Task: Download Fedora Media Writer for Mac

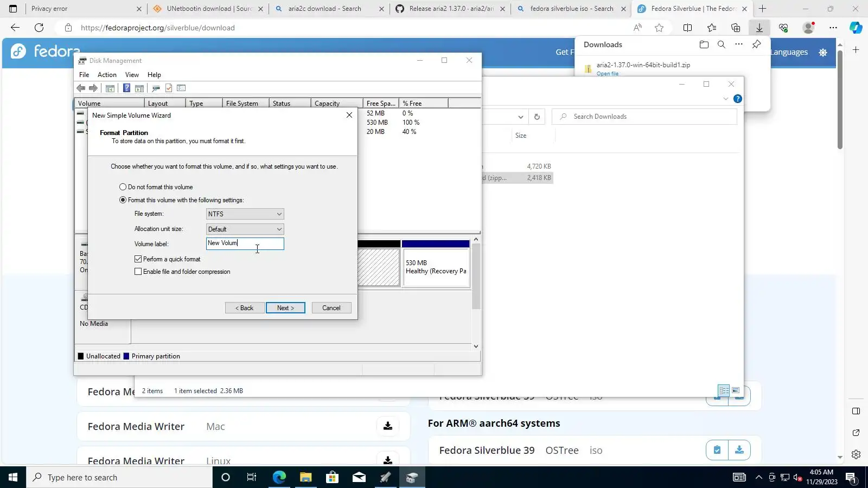Action: [388, 426]
